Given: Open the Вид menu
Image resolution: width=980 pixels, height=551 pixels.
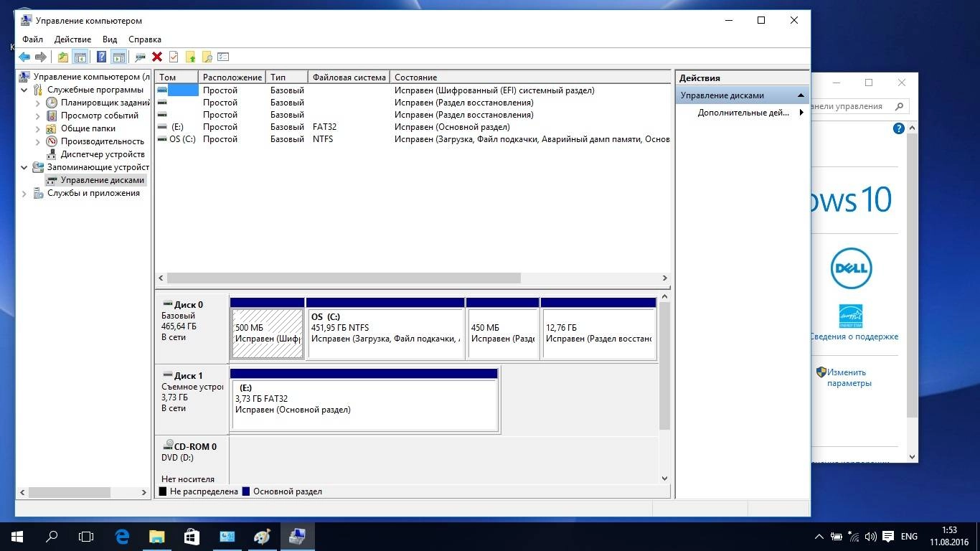Looking at the screenshot, I should coord(110,39).
